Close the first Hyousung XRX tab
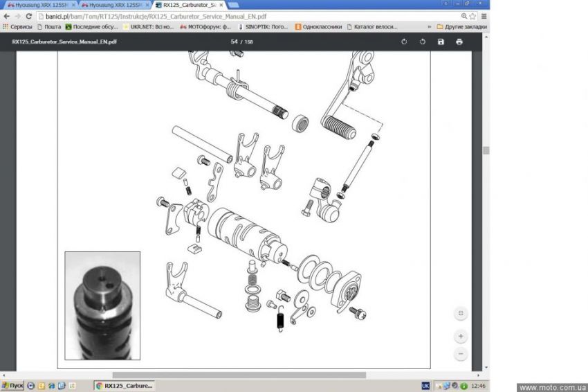This screenshot has height=392, width=588. 73,5
